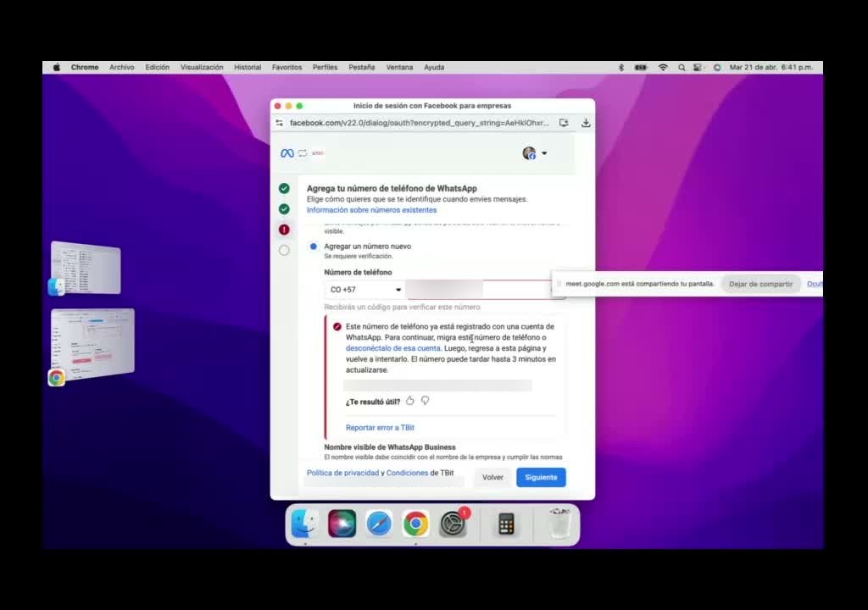
Task: Open the Condiciones link
Action: pyautogui.click(x=407, y=474)
